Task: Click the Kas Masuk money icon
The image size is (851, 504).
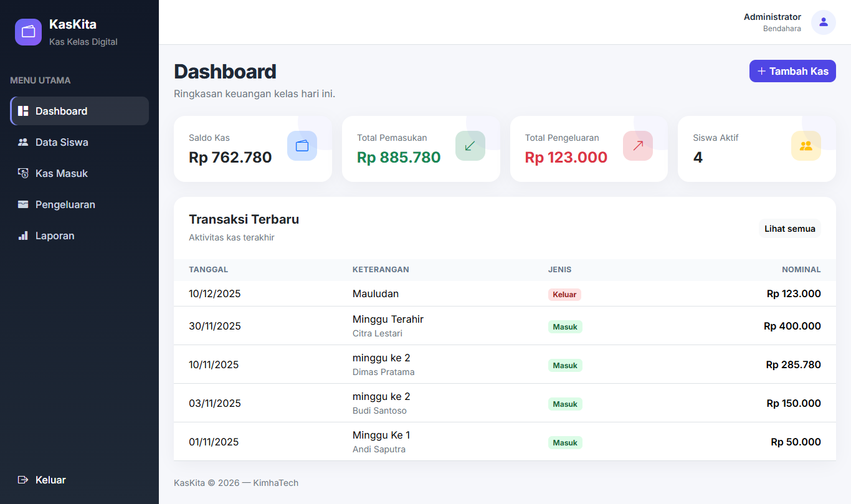Action: click(23, 173)
